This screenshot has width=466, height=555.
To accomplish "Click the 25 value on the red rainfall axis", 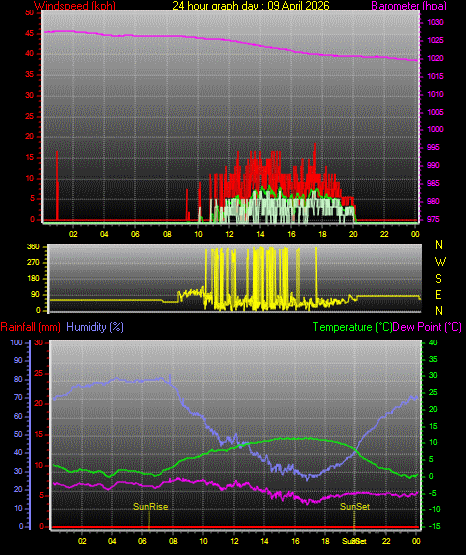I will pyautogui.click(x=39, y=374).
